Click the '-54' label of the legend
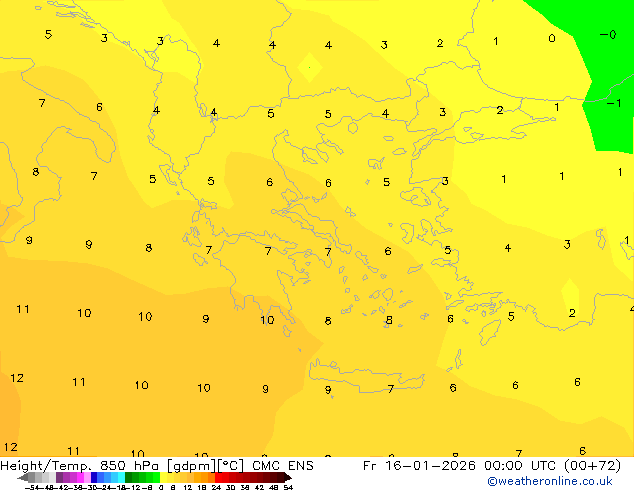The height and width of the screenshot is (490, 634). [32, 487]
